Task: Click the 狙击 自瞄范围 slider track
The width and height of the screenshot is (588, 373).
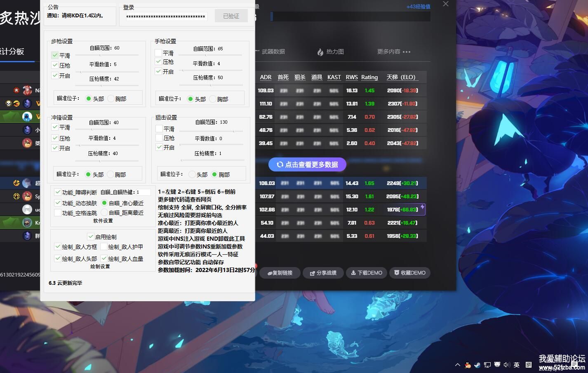Action: coord(212,131)
